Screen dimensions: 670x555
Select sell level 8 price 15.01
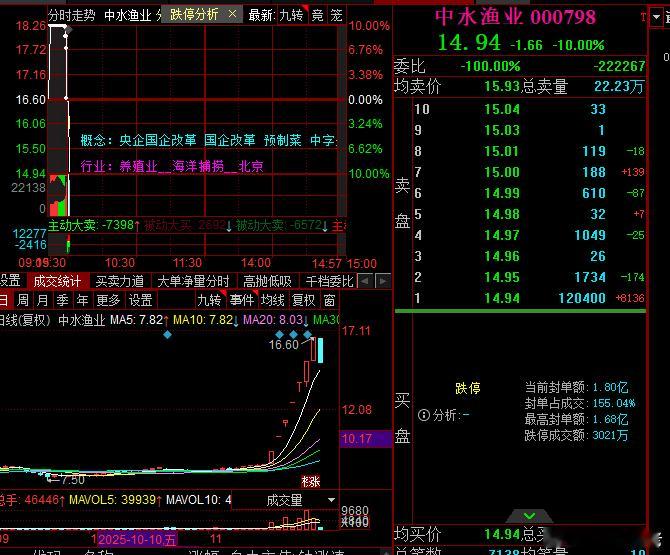(x=502, y=151)
